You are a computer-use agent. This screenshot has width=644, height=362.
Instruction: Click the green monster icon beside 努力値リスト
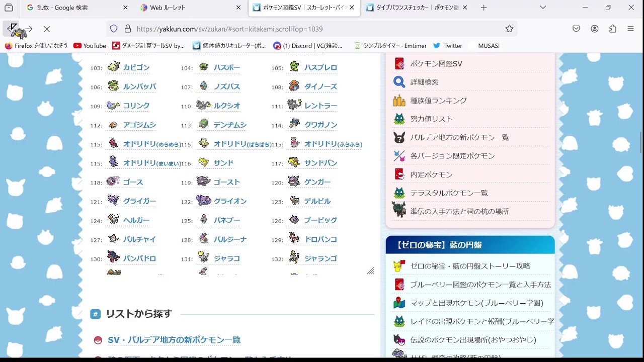(399, 119)
